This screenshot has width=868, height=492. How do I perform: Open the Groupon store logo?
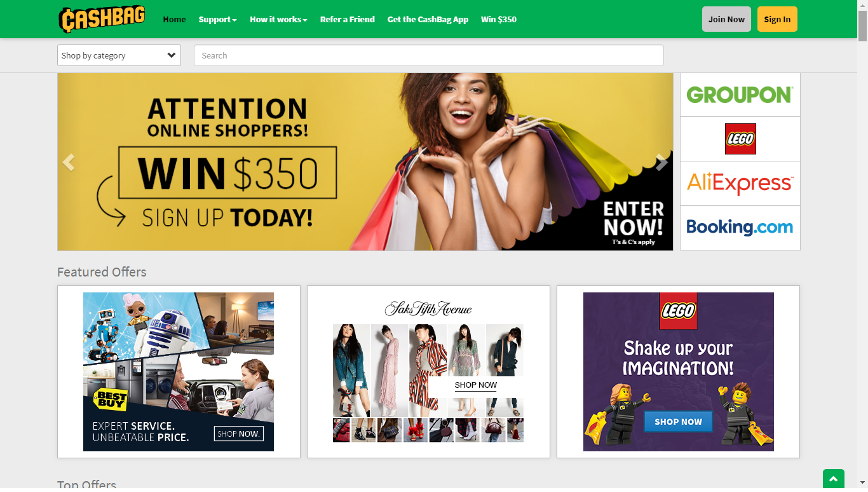click(740, 95)
